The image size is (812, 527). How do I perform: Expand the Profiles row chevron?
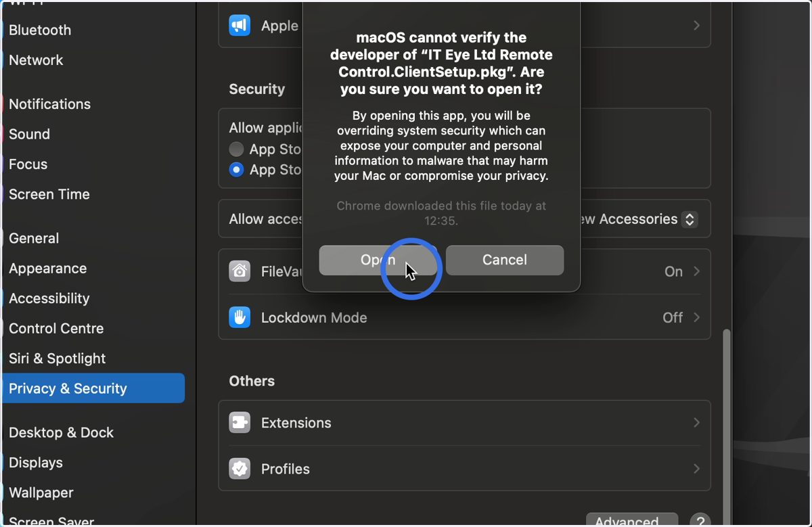tap(696, 469)
